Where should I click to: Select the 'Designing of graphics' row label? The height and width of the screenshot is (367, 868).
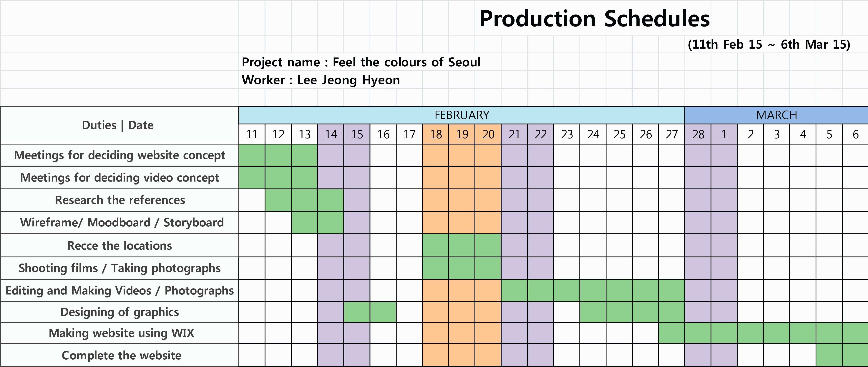pyautogui.click(x=120, y=312)
